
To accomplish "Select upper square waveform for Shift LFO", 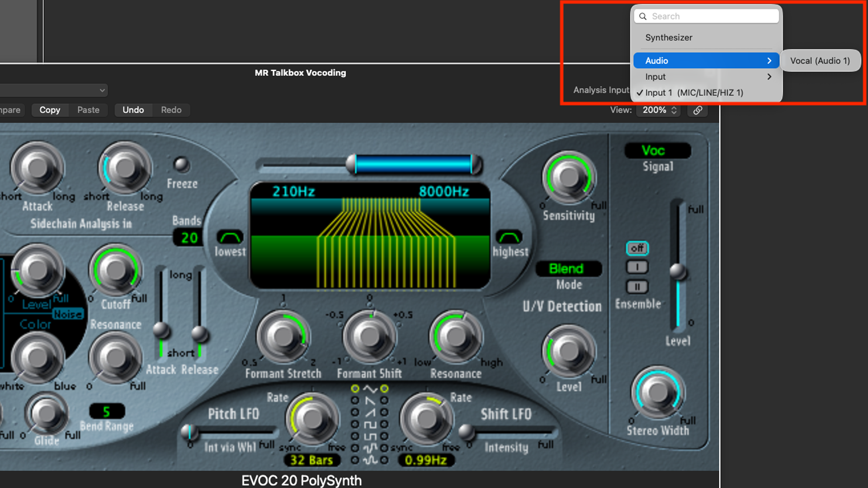I will coord(384,424).
